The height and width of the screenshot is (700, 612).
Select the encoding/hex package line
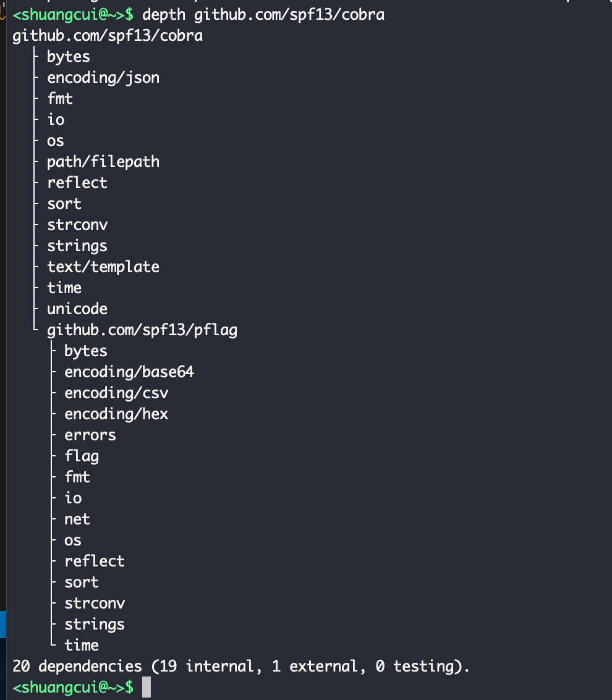[x=116, y=414]
